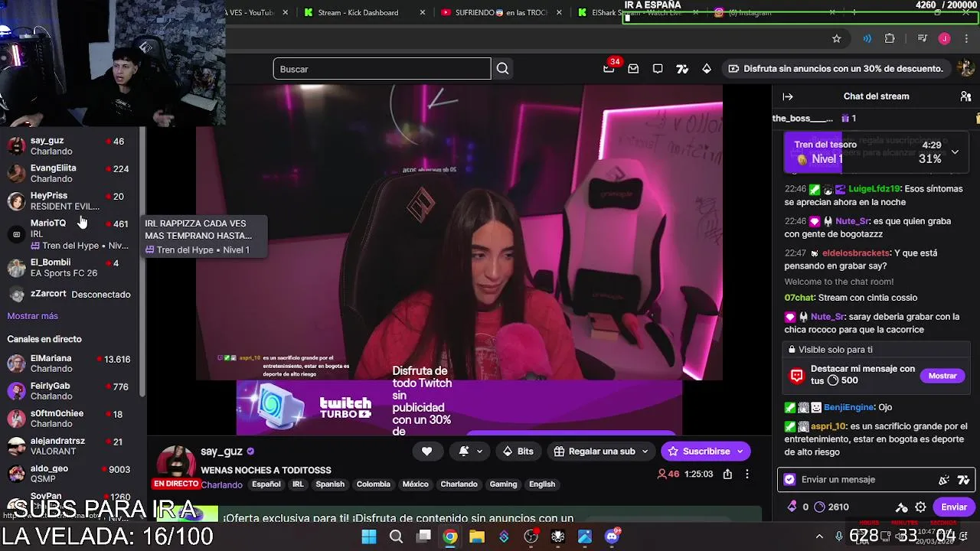Click the Colombia tag
980x551 pixels.
point(374,484)
